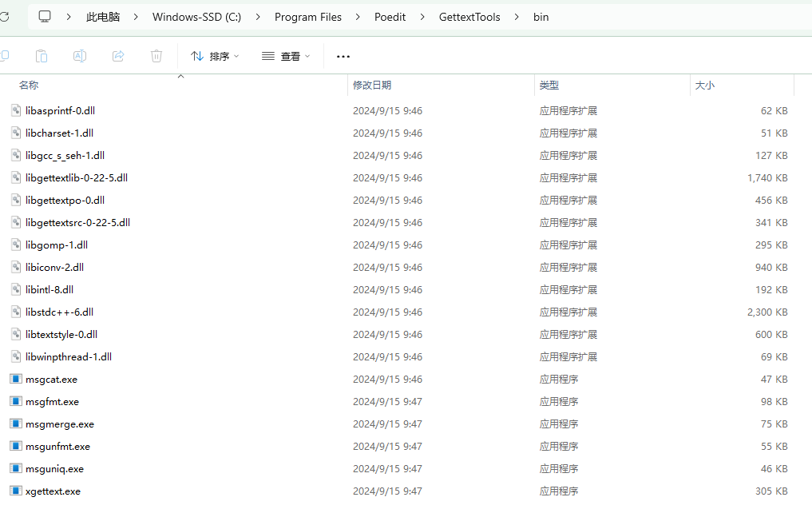The image size is (812, 517).
Task: Click the libwinpthread-1.dll file icon
Action: [16, 356]
